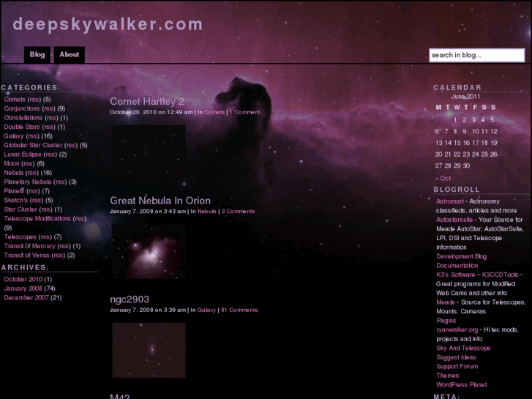
Task: Open the Comet Hartley 2 post title
Action: click(147, 101)
